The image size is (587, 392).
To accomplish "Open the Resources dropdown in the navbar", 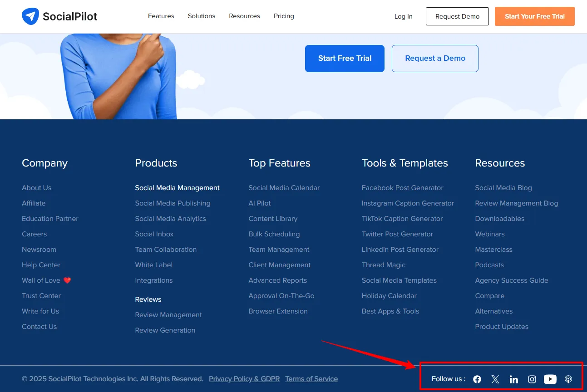I will coord(244,16).
